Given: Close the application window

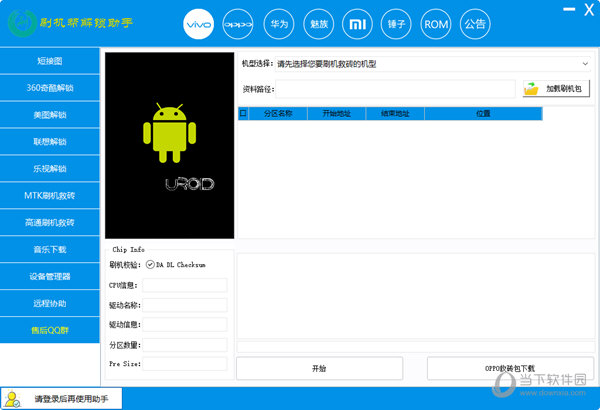Looking at the screenshot, I should (589, 9).
